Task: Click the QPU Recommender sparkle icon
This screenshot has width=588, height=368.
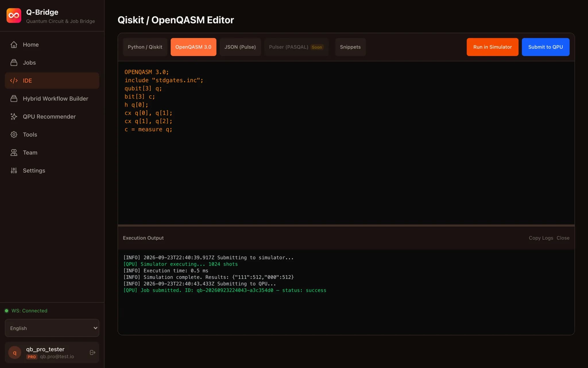Action: [14, 116]
